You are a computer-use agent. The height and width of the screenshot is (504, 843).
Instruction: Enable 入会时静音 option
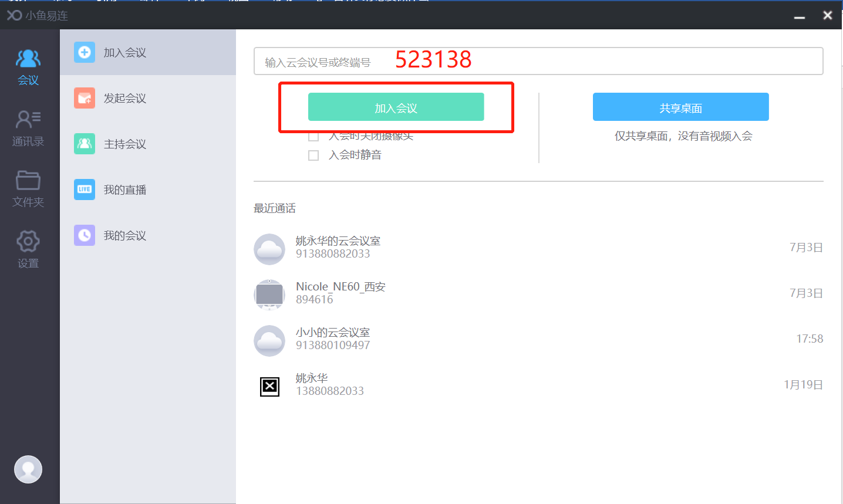[313, 154]
